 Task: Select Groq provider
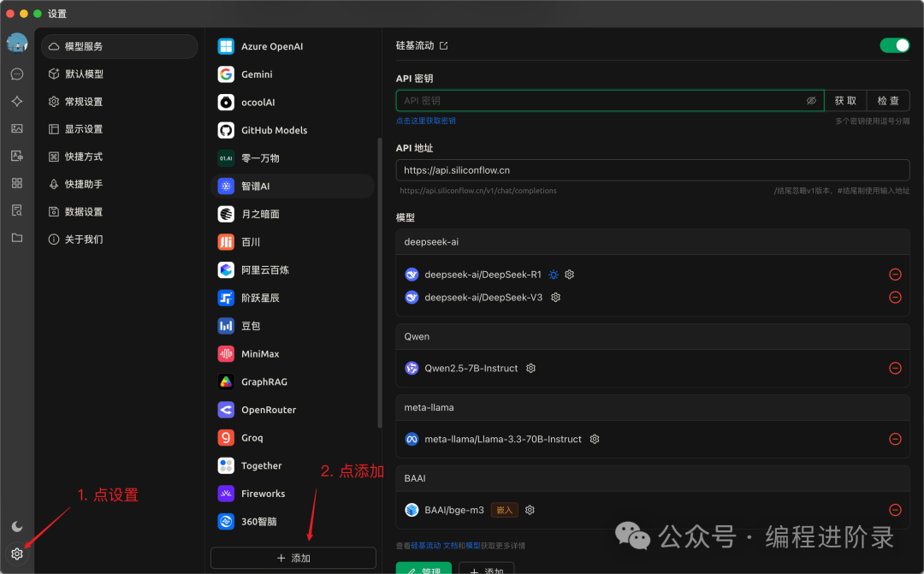(x=293, y=438)
